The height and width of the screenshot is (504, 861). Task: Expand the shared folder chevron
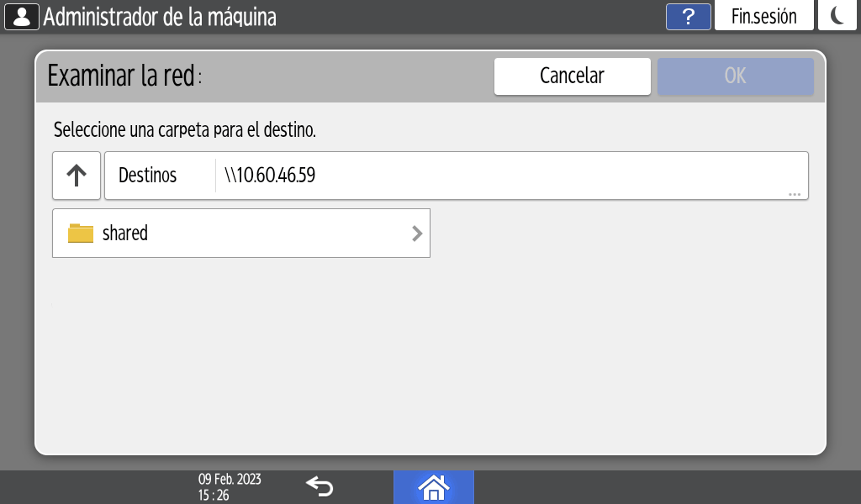point(416,234)
